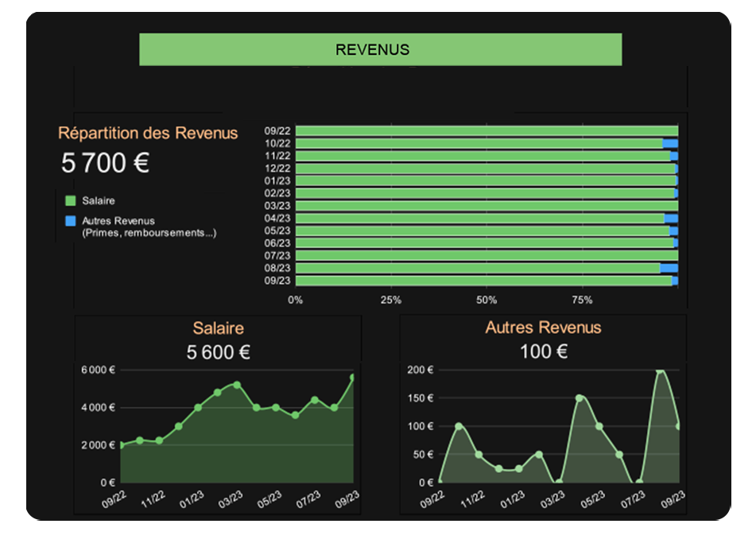Click the green REVENUS header banner
The width and height of the screenshot is (756, 547).
coord(380,49)
